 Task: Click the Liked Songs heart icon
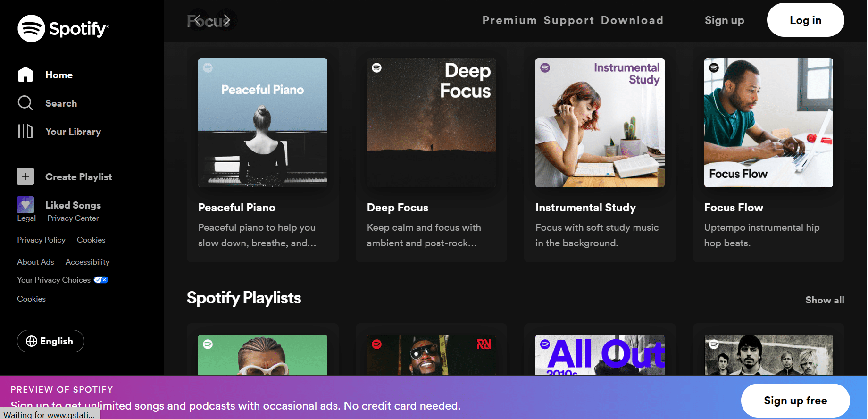pos(25,205)
